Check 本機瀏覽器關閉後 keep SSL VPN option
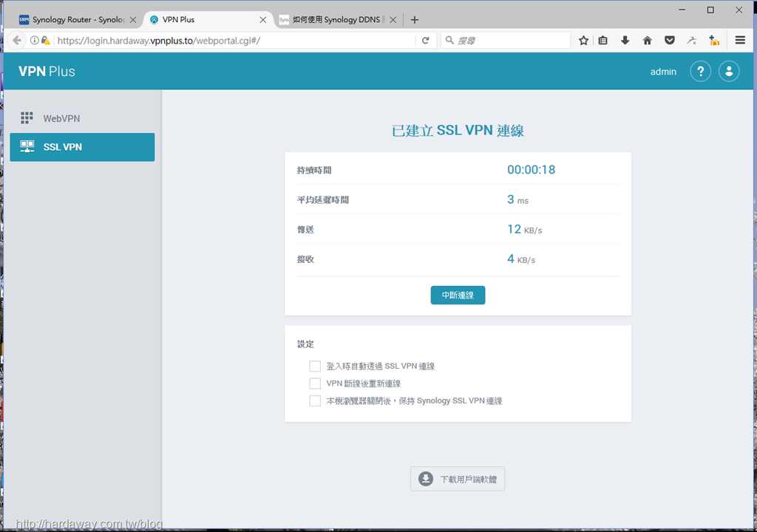Viewport: 757px width, 532px height. coord(315,400)
